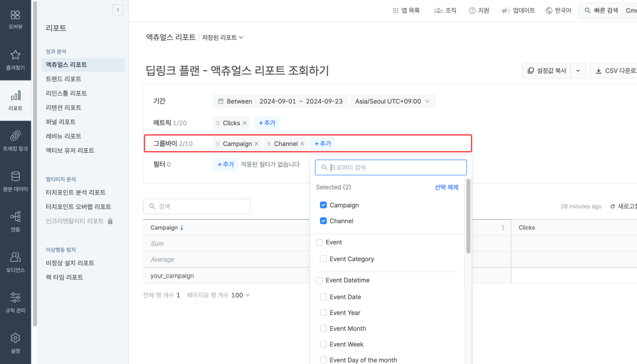Click 선택 해제 link

(x=446, y=187)
